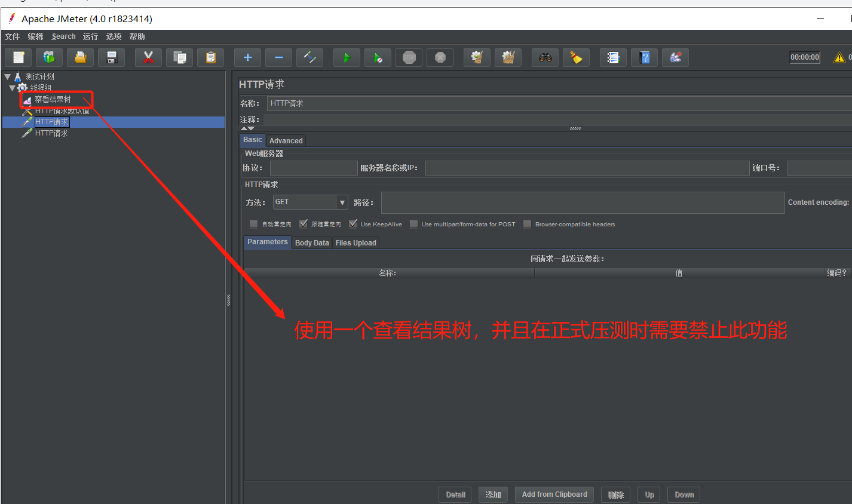The image size is (852, 504).
Task: Collapse the 测试计划 tree node
Action: pos(8,76)
